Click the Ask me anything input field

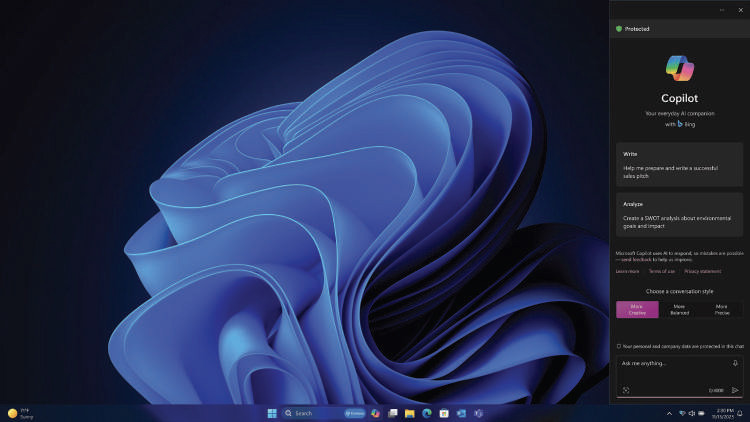pyautogui.click(x=672, y=363)
